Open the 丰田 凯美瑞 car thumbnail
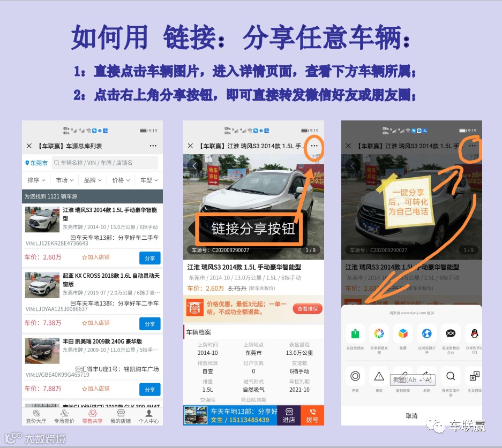Screen dimensions: 502x448 42,351
